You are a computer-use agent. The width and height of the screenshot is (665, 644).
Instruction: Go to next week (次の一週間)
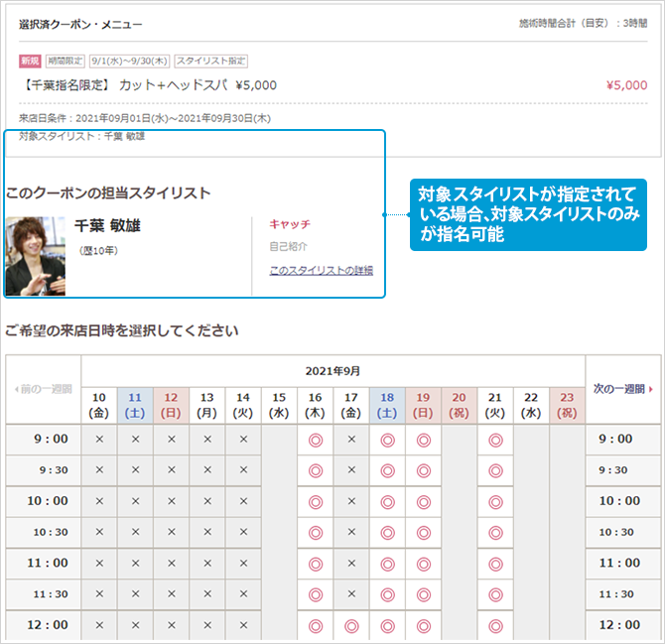click(622, 389)
